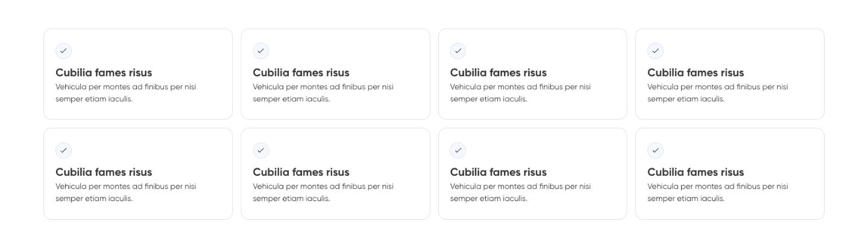
Task: Select the "Vehicula per montes" description in the bottom-right card
Action: coord(717,193)
